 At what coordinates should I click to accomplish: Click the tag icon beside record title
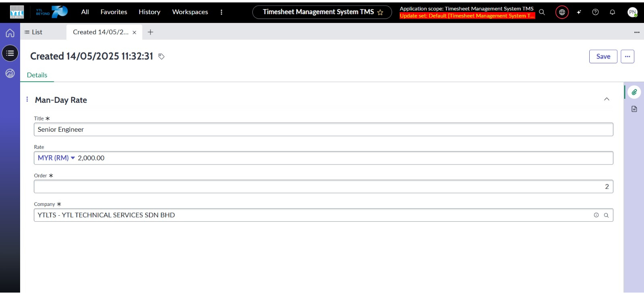coord(161,56)
